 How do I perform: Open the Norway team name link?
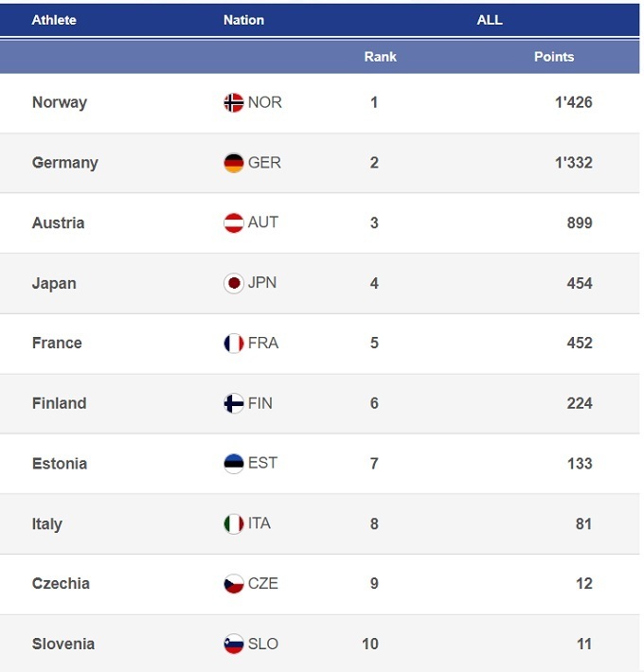click(60, 102)
